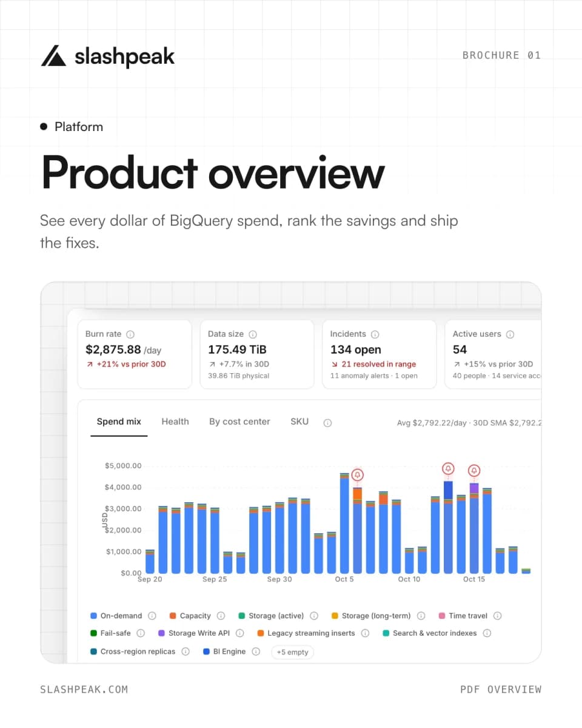The image size is (582, 728).
Task: Click the BROCHURE 01 header text
Action: point(501,55)
